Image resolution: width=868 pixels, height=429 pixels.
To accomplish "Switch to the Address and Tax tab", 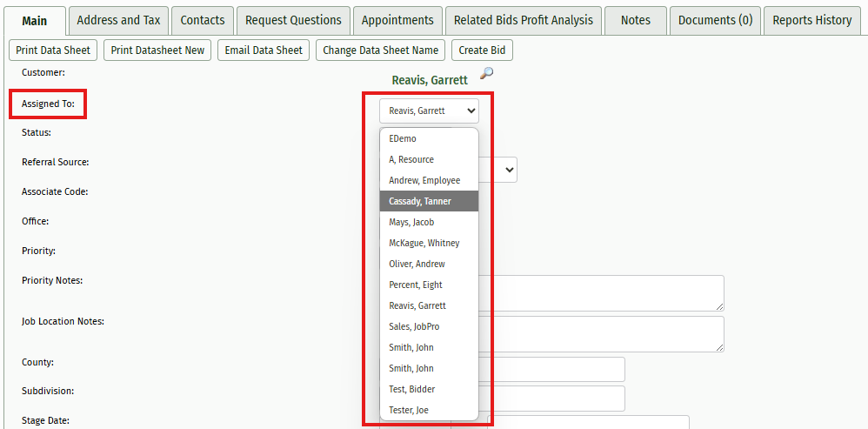I will pyautogui.click(x=118, y=20).
